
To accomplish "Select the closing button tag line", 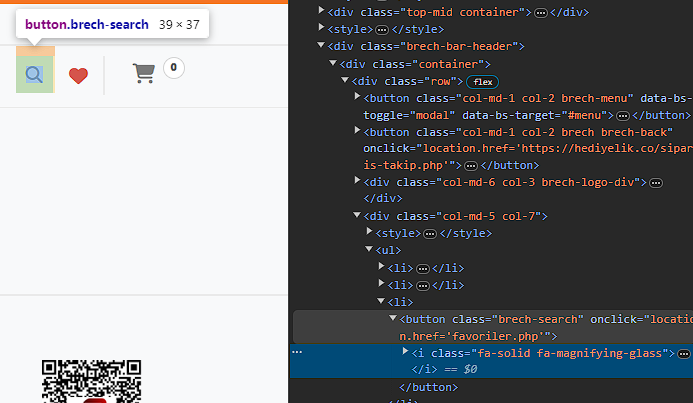I will pos(428,387).
